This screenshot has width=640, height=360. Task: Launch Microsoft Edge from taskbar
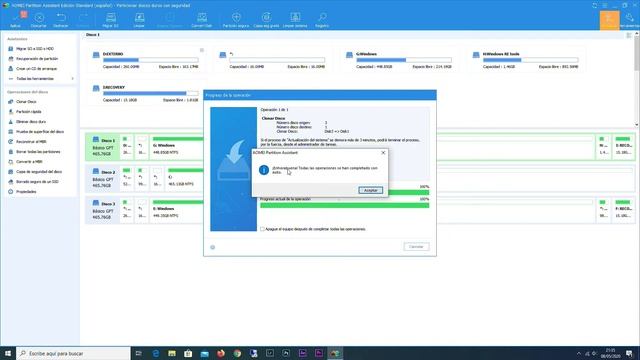point(156,353)
